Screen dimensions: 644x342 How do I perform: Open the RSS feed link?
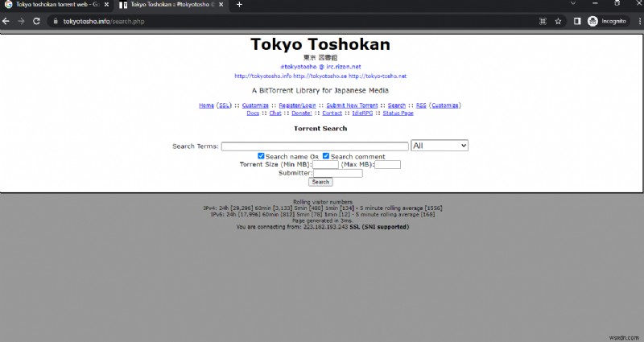[421, 105]
